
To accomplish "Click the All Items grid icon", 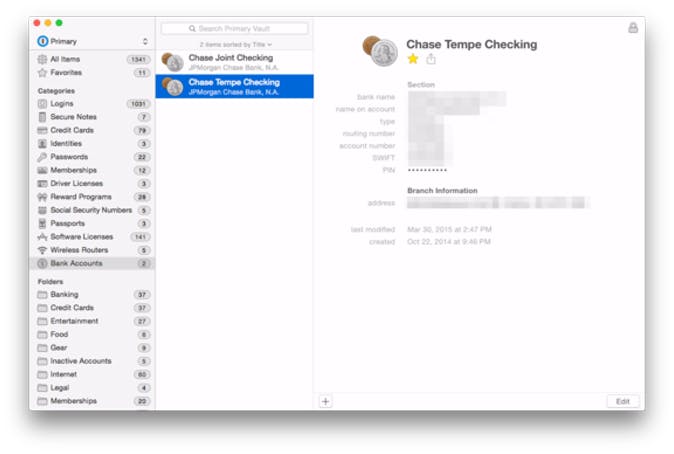I will tap(42, 59).
